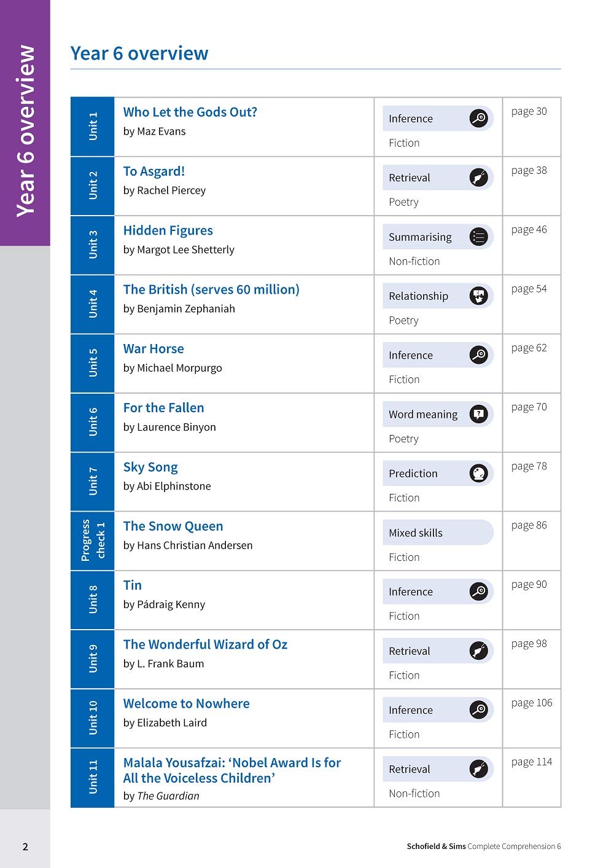Click the Retrieval icon beside To Asgard!
This screenshot has width=614, height=868.
[479, 178]
